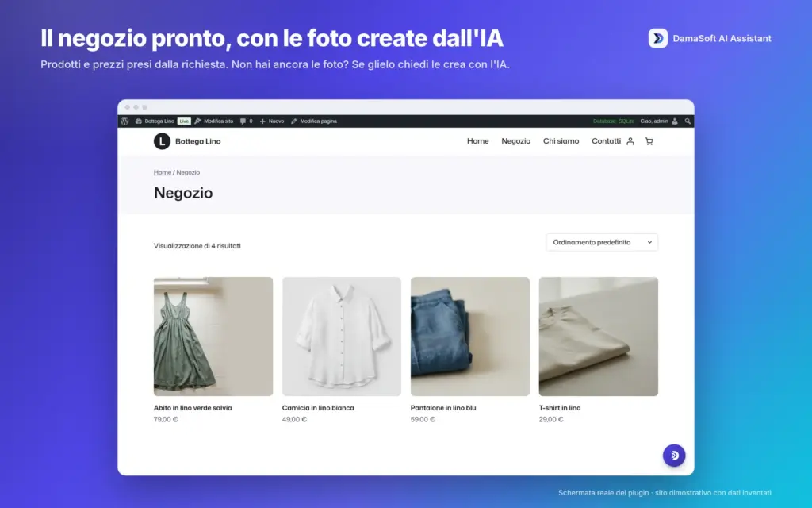Open the Chi siamo menu item
812x508 pixels.
561,141
